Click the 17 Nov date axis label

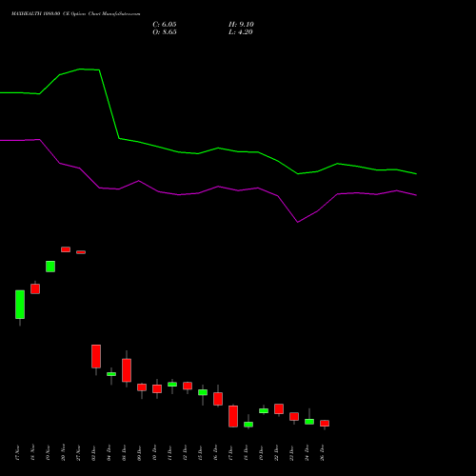[18, 453]
